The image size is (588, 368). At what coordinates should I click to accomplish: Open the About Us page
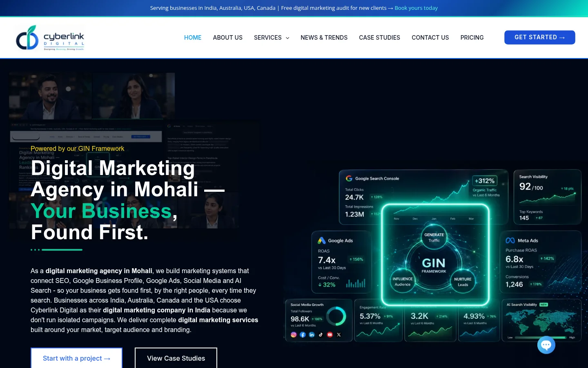pyautogui.click(x=228, y=38)
